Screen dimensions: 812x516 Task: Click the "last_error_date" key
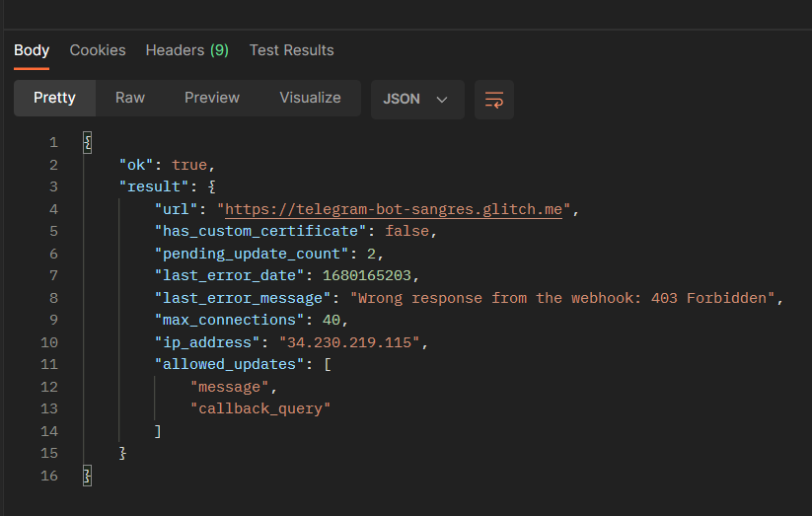[x=230, y=275]
